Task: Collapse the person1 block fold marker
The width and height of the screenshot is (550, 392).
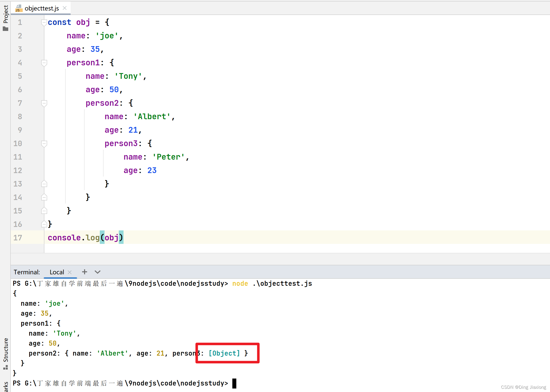Action: [x=44, y=63]
